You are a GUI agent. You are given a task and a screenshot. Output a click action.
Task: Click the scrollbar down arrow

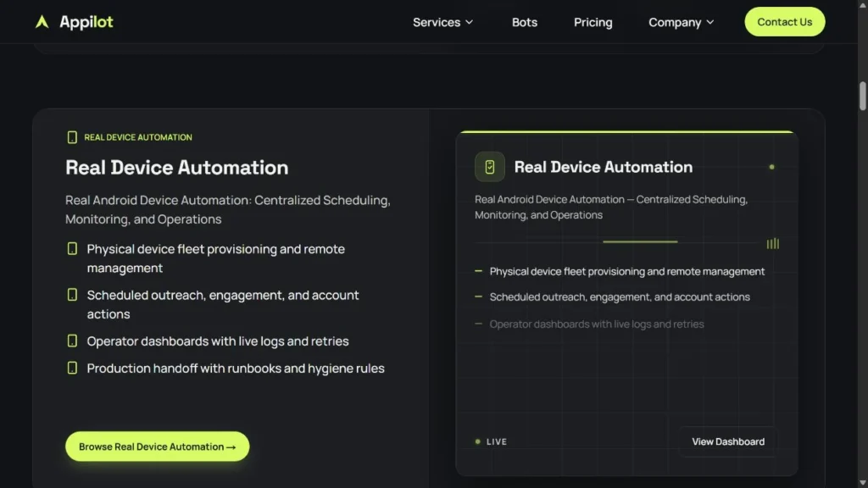(x=862, y=483)
